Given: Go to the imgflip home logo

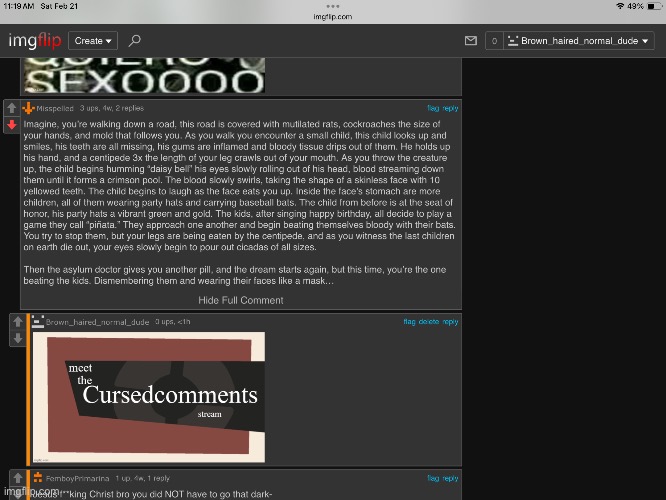Looking at the screenshot, I should (x=34, y=40).
